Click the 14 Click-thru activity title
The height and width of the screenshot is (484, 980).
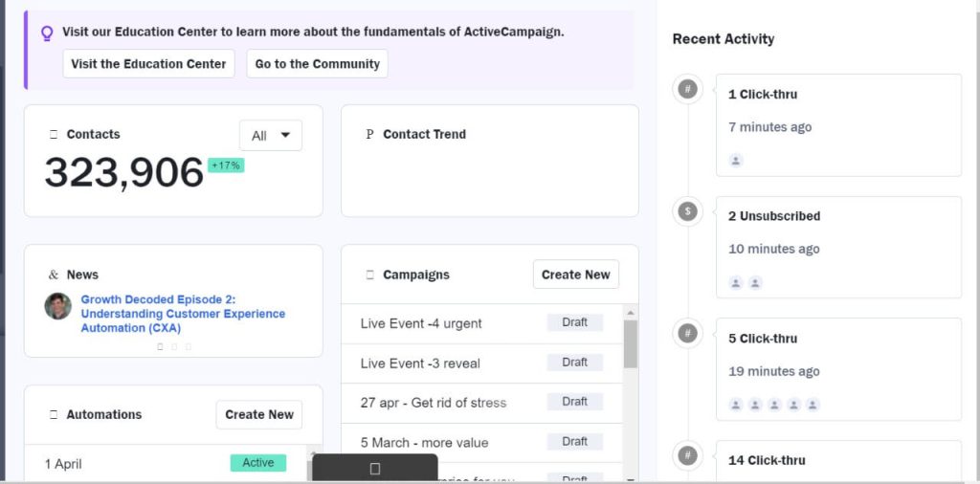coord(767,460)
